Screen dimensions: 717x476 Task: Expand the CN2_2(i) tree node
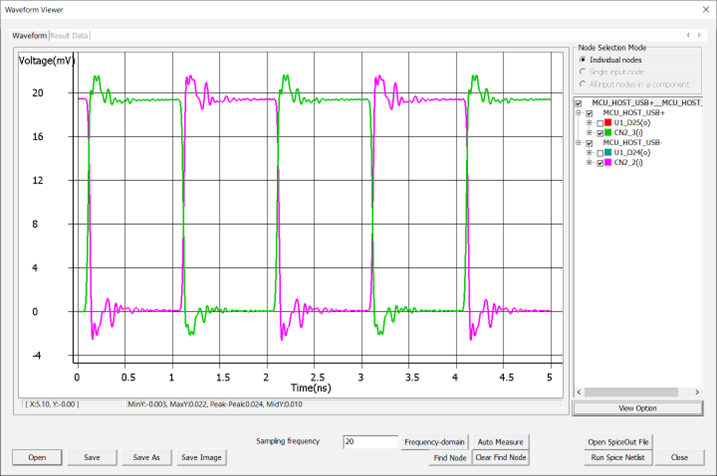click(x=589, y=163)
